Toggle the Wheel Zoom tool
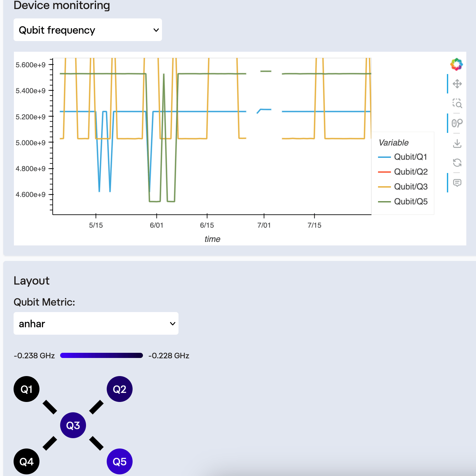 pyautogui.click(x=457, y=123)
